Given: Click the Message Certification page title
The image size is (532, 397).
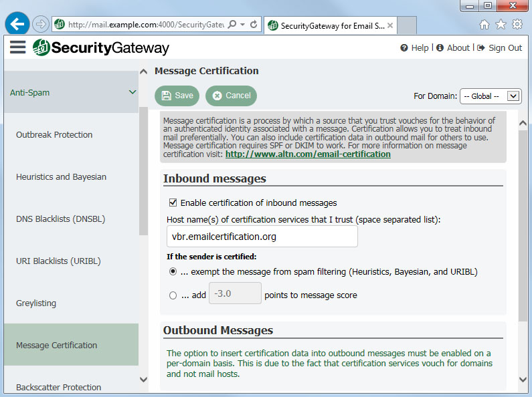Looking at the screenshot, I should (207, 71).
